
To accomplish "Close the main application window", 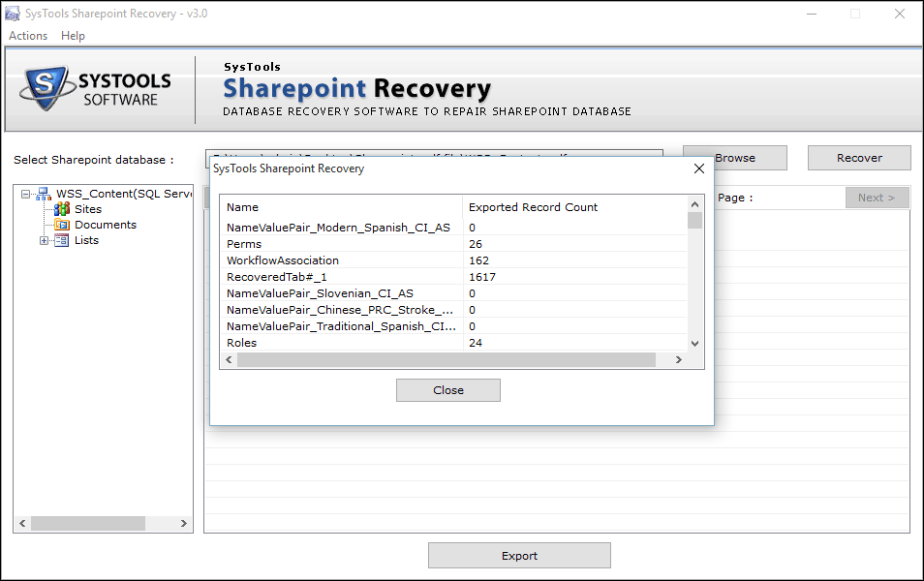I will click(x=899, y=14).
